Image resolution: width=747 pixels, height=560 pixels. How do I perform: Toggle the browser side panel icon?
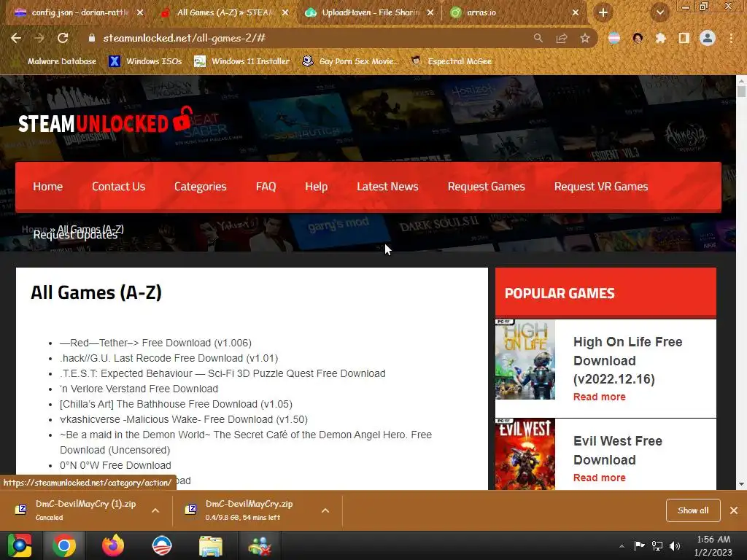pyautogui.click(x=684, y=38)
